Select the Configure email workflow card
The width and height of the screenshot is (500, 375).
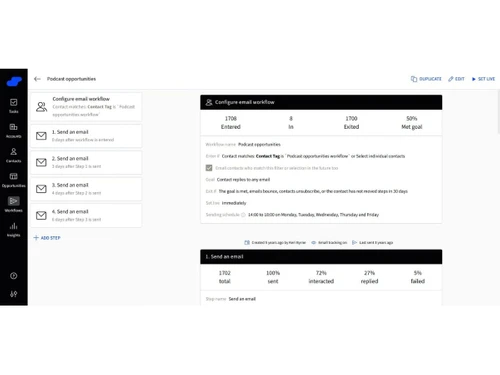click(86, 107)
